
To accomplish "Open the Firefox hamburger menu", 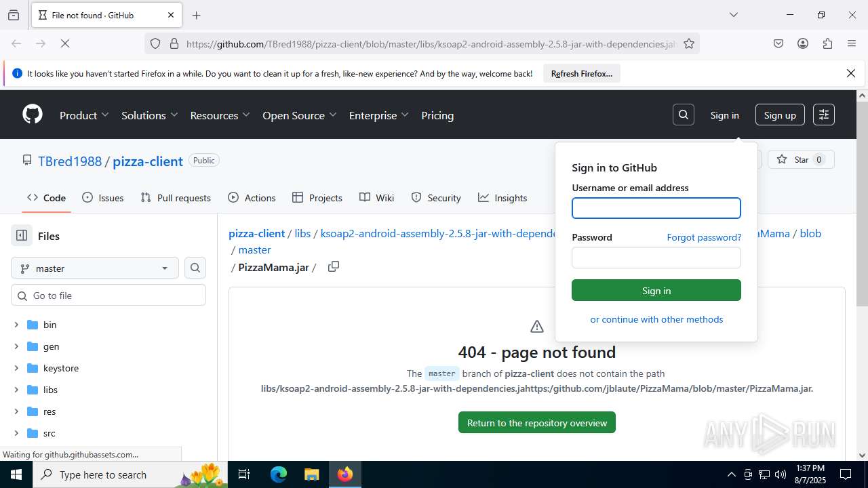I will (x=852, y=43).
